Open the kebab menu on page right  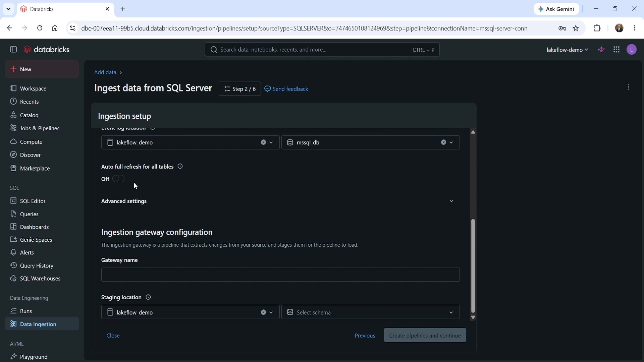pyautogui.click(x=629, y=87)
